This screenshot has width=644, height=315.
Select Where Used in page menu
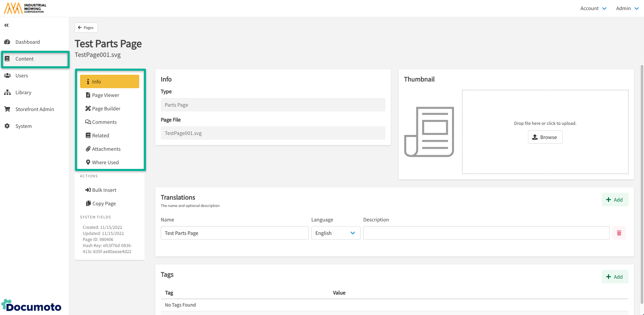coord(105,163)
